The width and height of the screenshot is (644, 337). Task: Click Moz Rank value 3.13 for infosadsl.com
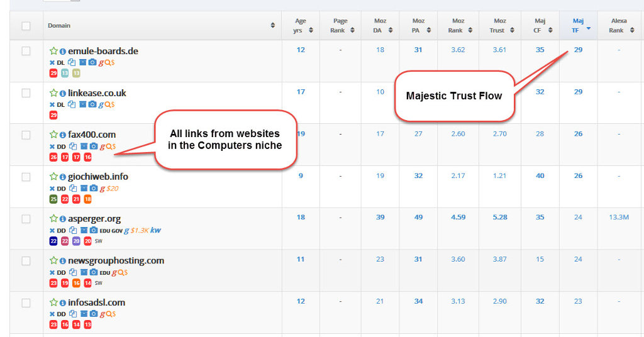point(458,301)
